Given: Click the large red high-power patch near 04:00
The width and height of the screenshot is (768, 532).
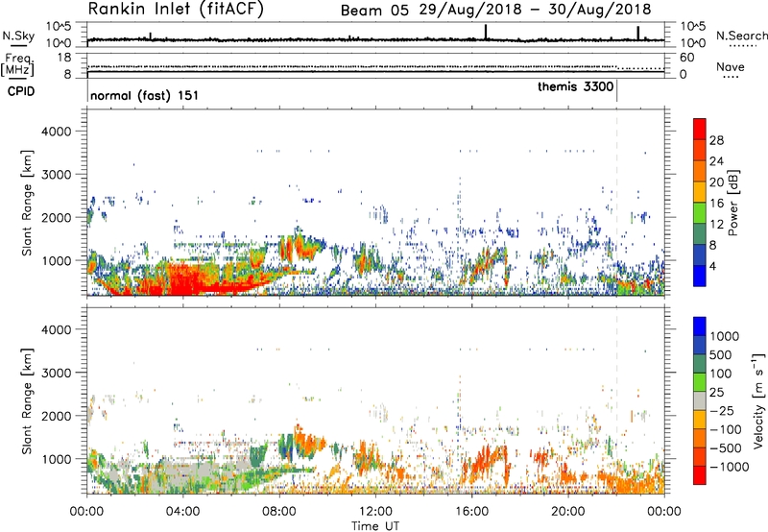Looking at the screenshot, I should coord(191,280).
